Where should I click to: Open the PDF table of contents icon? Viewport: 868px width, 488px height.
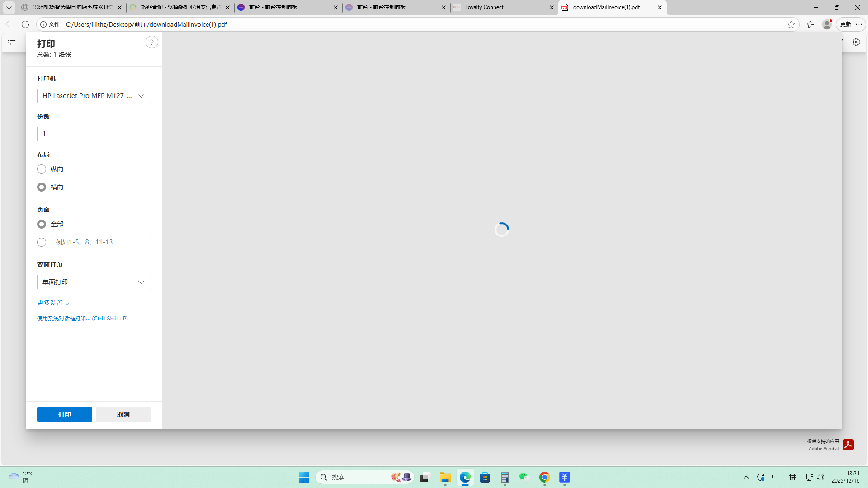point(12,42)
